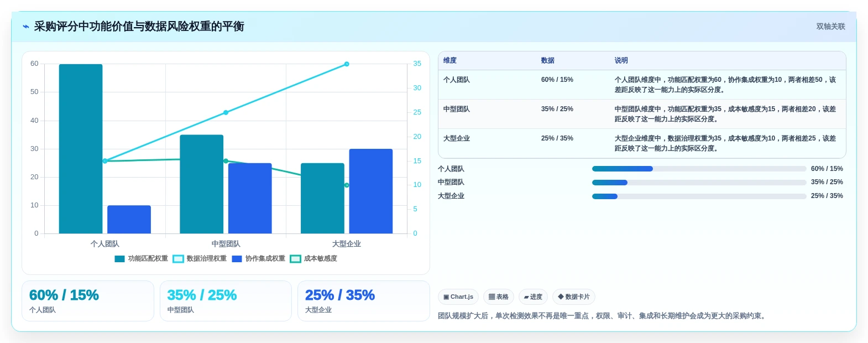Click the footer note starting 团队规模扩大后
Screen dimensions: 868x343
pos(603,316)
